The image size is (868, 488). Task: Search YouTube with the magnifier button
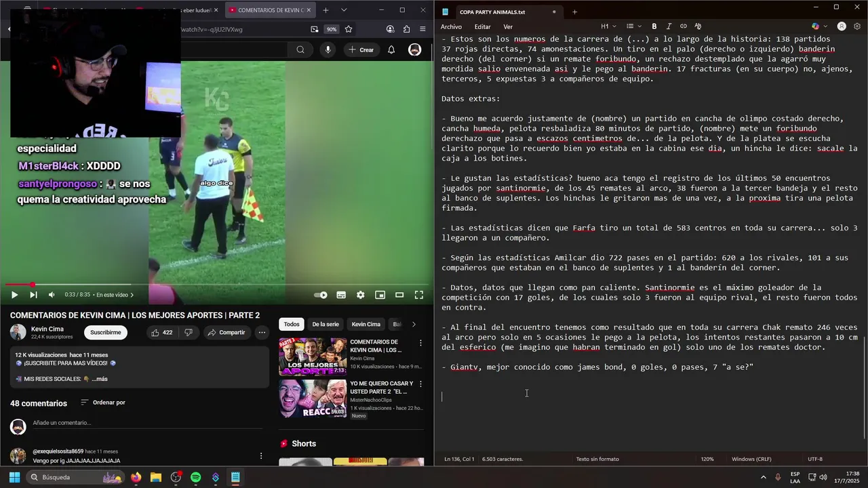point(300,49)
